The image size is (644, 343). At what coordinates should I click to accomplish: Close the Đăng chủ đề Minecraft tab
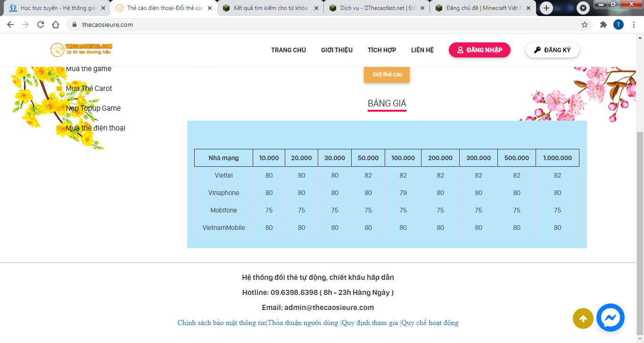[x=528, y=8]
